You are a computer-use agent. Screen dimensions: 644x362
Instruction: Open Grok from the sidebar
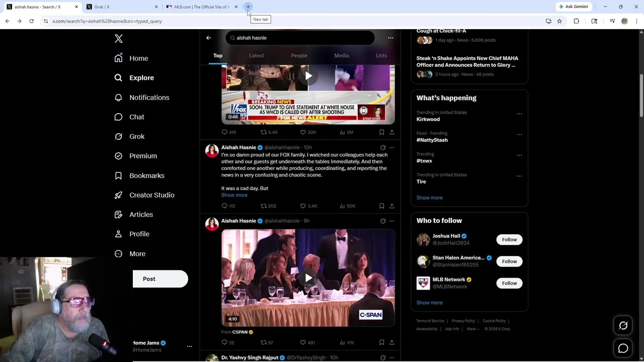(129, 136)
